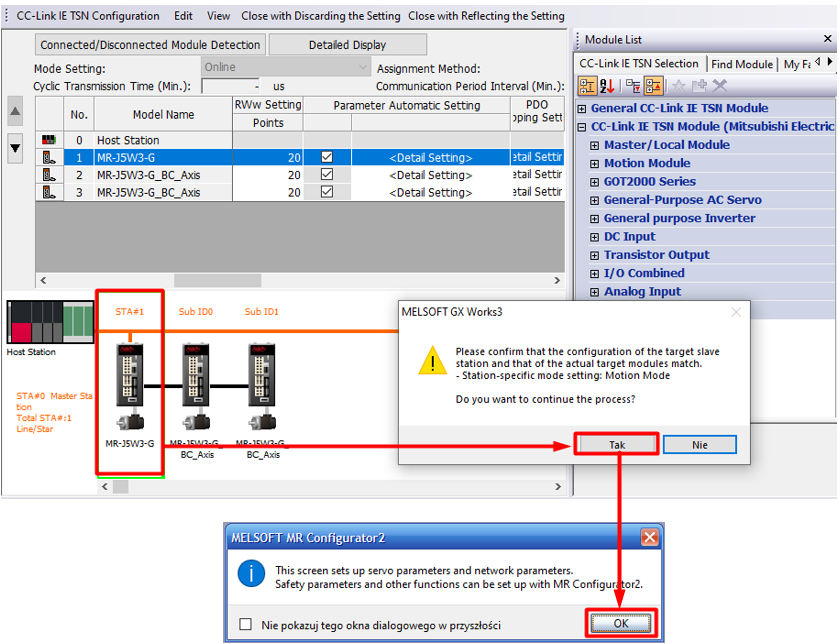Click the network diagram scrollbar left arrow

pos(105,486)
